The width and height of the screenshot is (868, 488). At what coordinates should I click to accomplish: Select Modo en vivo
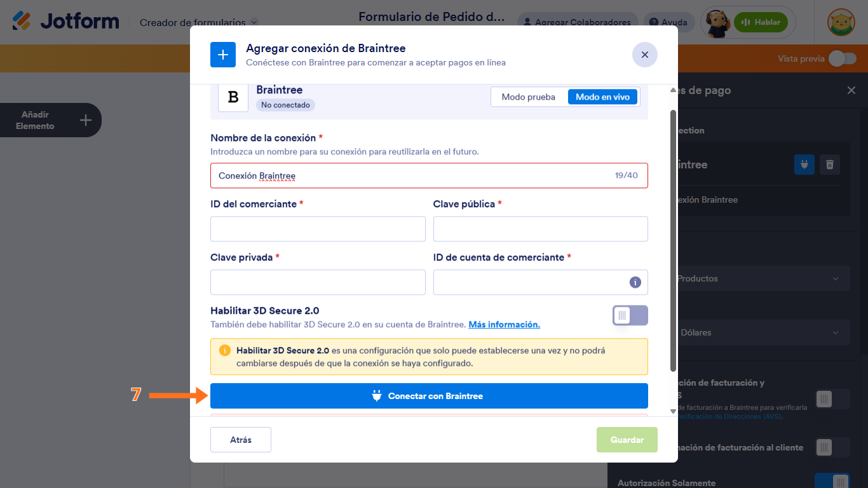tap(602, 97)
